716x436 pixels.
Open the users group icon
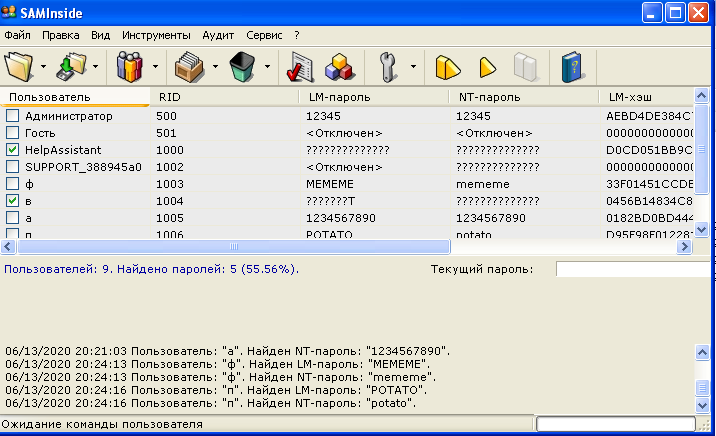(130, 67)
